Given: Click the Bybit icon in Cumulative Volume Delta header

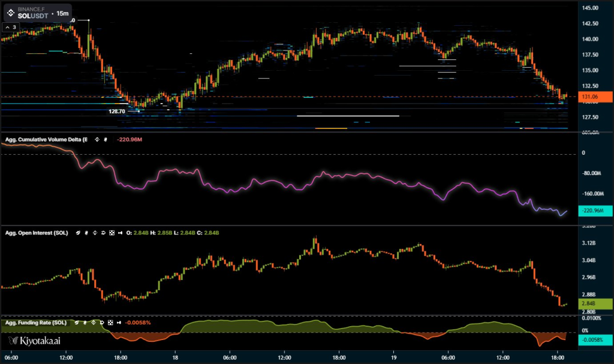Looking at the screenshot, I should point(106,140).
